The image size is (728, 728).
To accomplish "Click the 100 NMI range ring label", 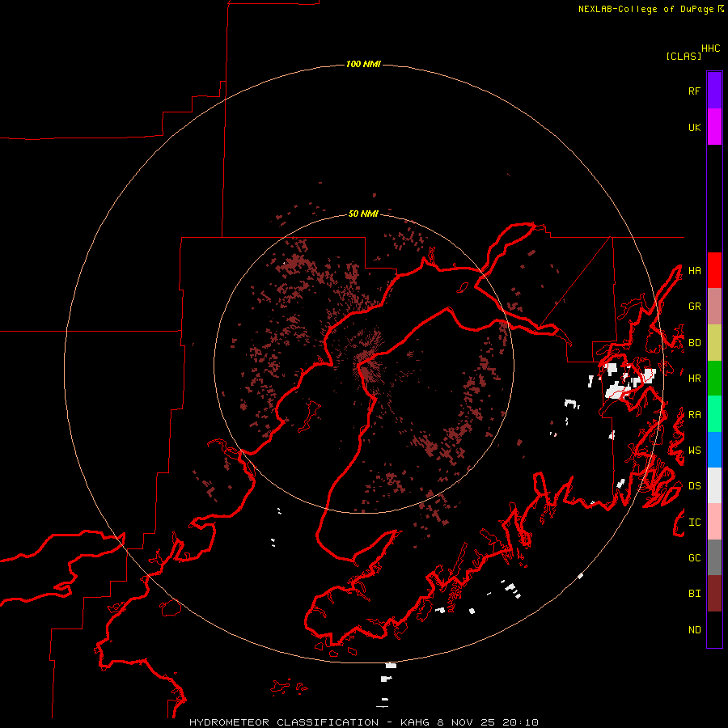I will 363,64.
